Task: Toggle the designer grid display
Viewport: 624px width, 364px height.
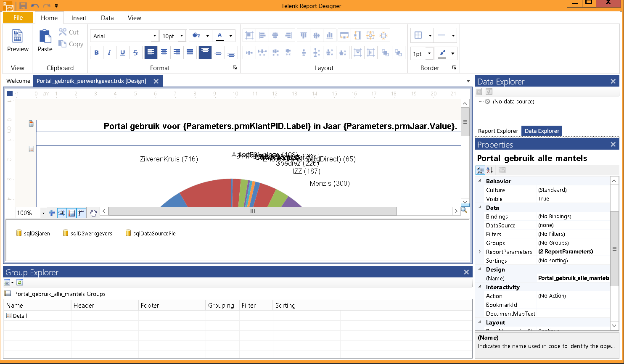Action: 52,213
